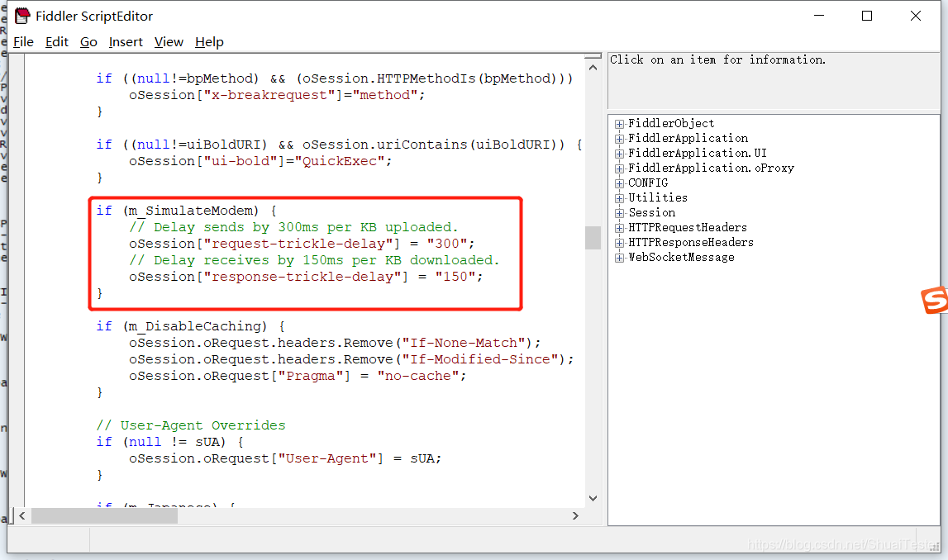Click the "If-None-Match" string
948x560 pixels.
464,343
